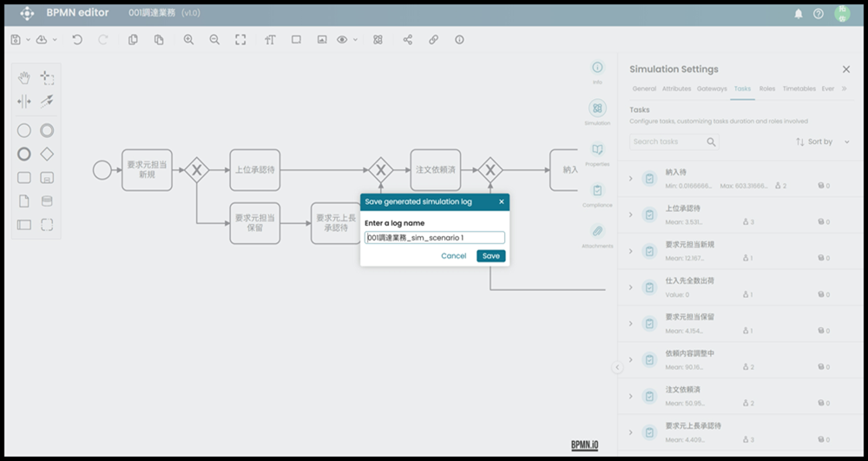Expand the 上位承認待 task row

click(631, 214)
